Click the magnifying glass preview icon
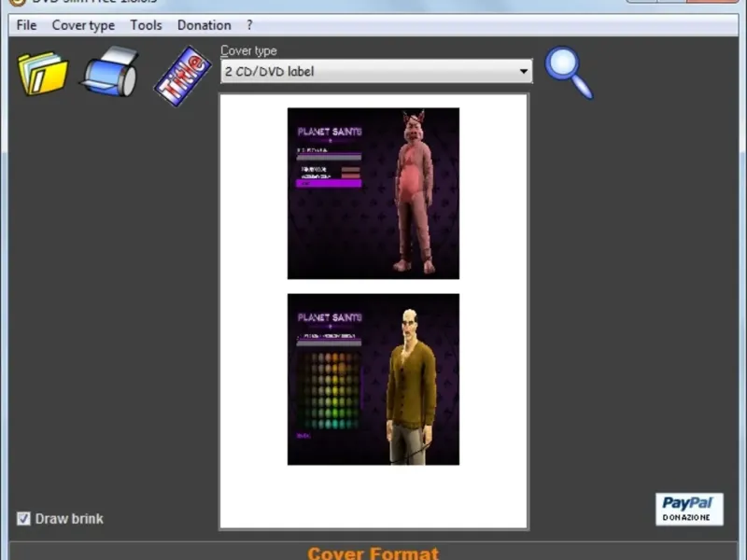Image resolution: width=747 pixels, height=560 pixels. coord(569,73)
